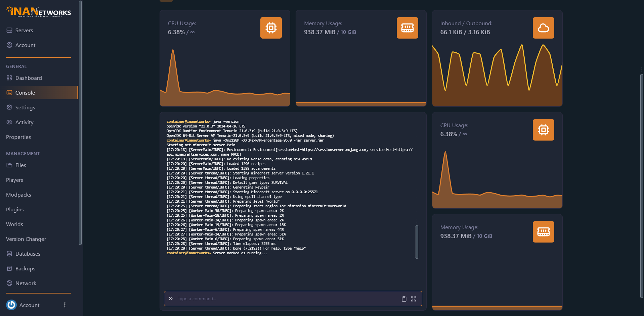
Task: Click the Account power avatar icon
Action: pyautogui.click(x=11, y=305)
